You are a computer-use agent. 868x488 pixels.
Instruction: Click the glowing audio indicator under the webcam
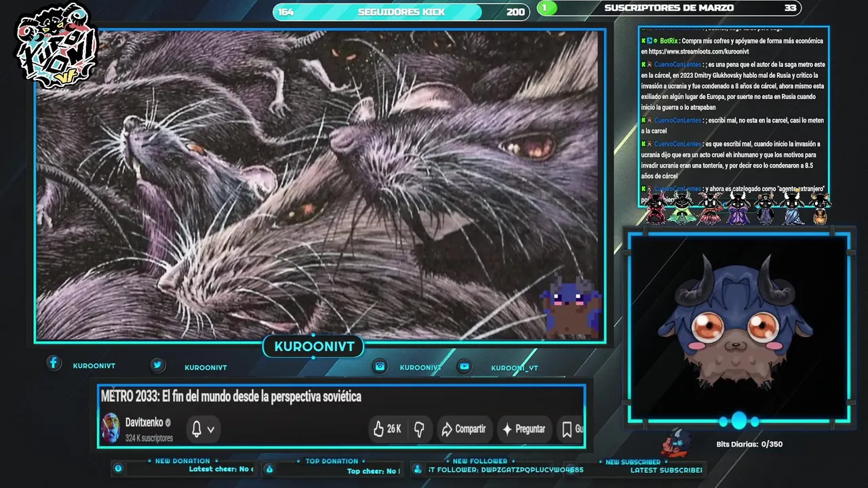[739, 421]
